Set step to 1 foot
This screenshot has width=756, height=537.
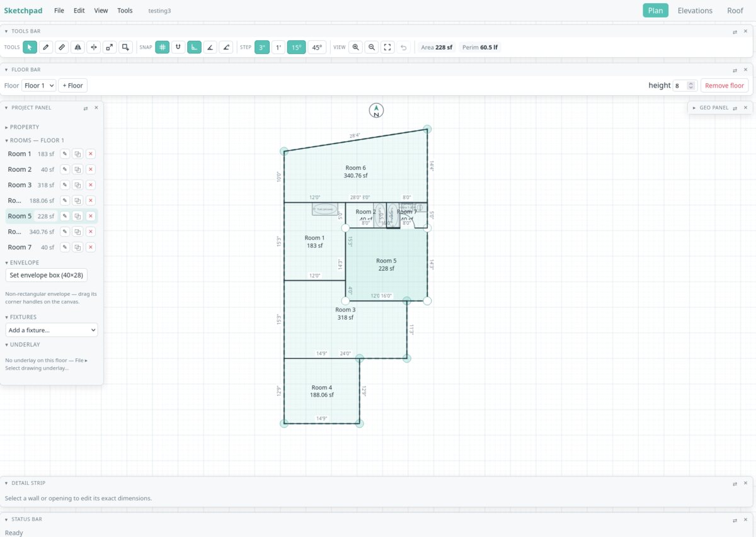pos(278,47)
